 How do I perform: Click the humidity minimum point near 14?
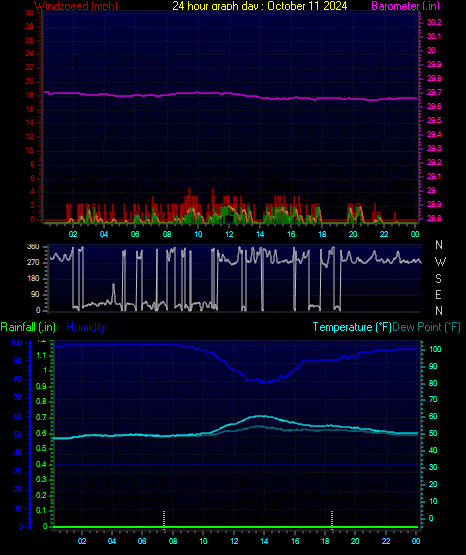(267, 382)
